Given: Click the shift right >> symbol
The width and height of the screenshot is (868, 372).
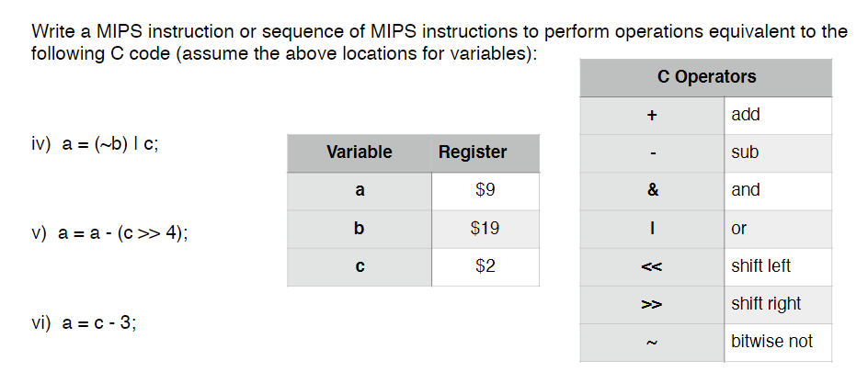Looking at the screenshot, I should [x=651, y=305].
